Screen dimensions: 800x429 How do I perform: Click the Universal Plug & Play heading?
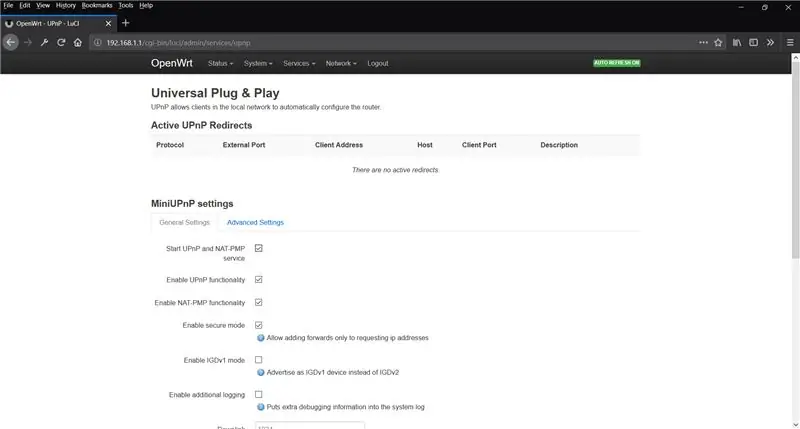tap(215, 93)
